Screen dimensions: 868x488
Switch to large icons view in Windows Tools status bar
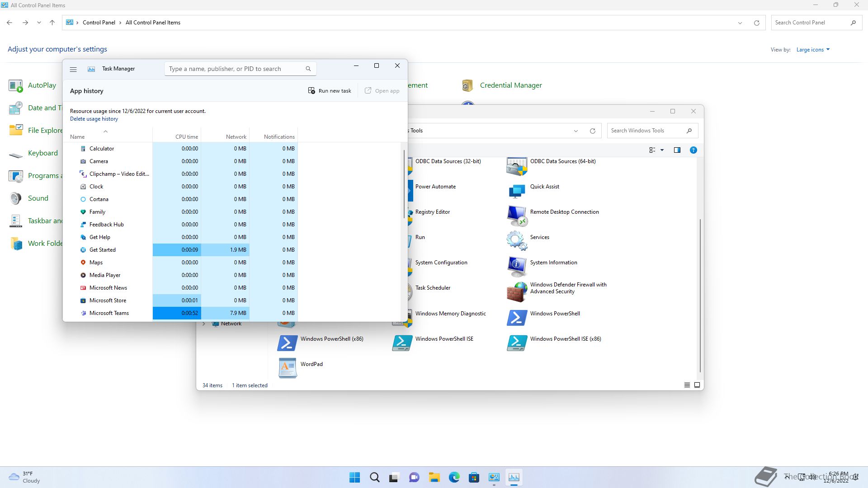[697, 385]
